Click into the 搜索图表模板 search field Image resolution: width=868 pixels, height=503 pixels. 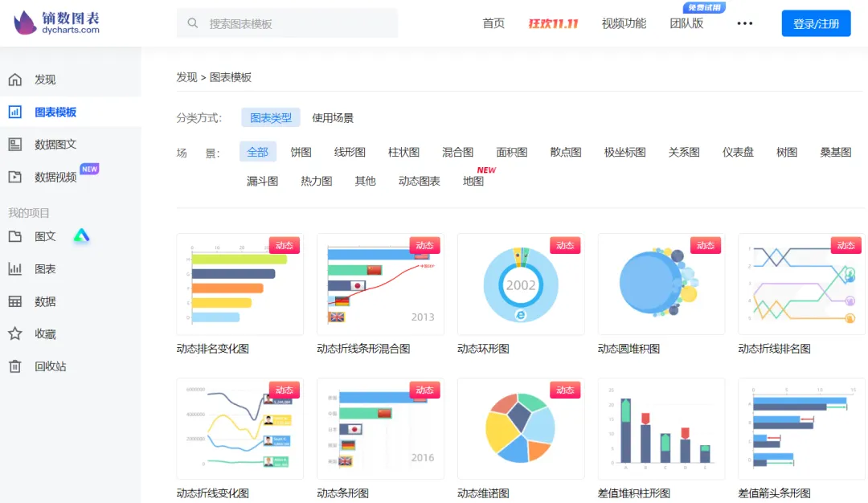click(287, 23)
